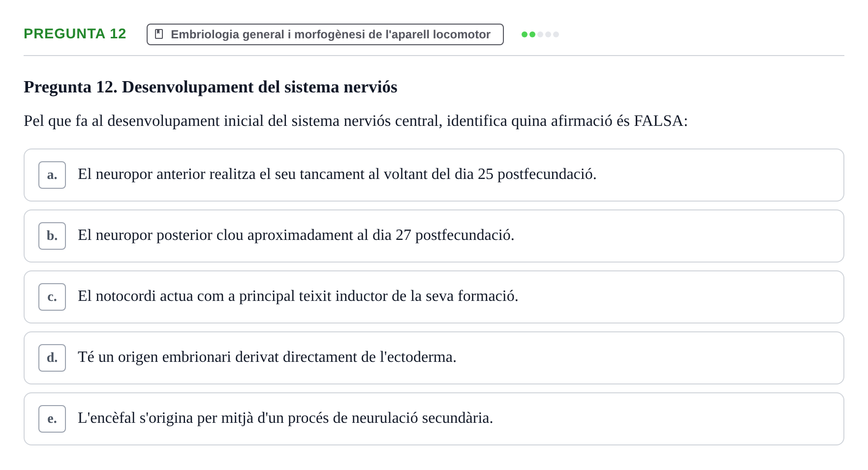Select answer letter badge b.

click(52, 236)
